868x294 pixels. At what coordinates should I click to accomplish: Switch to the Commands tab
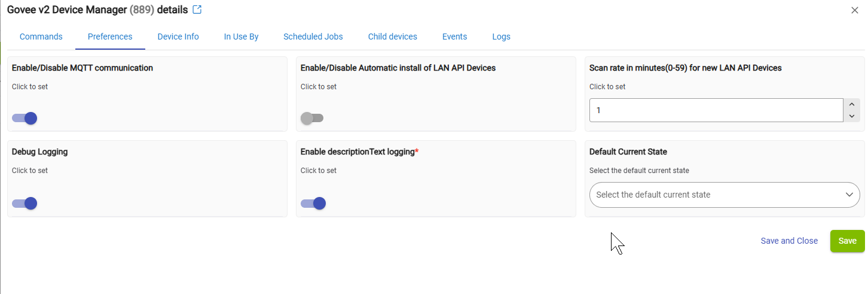pos(41,37)
